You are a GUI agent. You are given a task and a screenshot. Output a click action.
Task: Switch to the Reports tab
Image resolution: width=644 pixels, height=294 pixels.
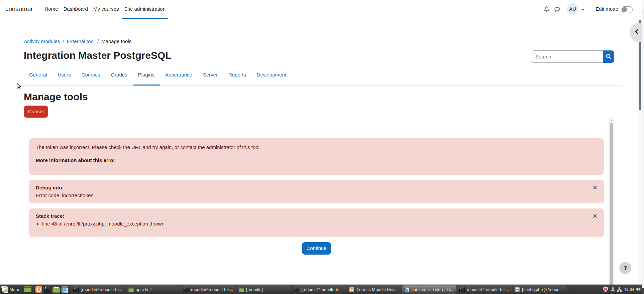point(237,75)
